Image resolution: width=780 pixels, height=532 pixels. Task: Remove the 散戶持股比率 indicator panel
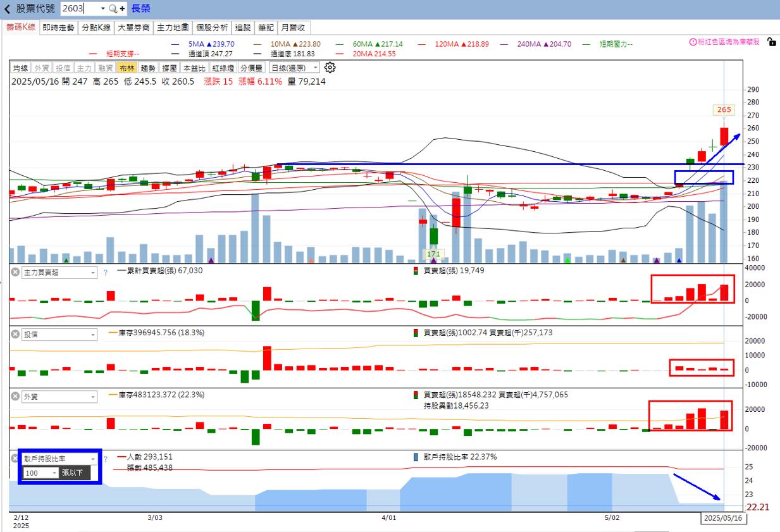pos(15,458)
